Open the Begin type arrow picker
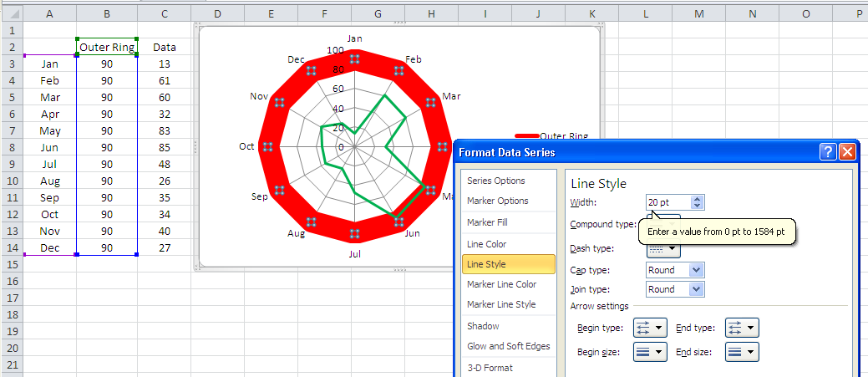The width and height of the screenshot is (868, 377). click(x=650, y=328)
